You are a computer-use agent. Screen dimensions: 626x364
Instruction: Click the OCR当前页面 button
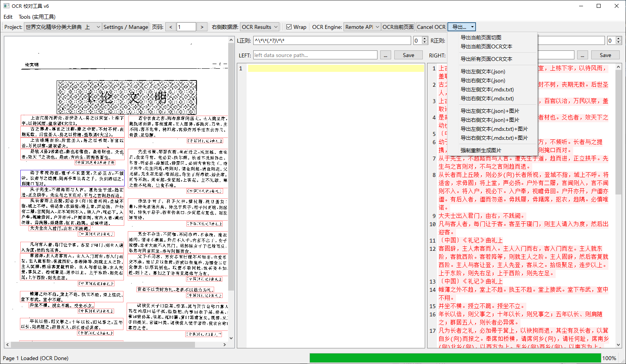398,27
